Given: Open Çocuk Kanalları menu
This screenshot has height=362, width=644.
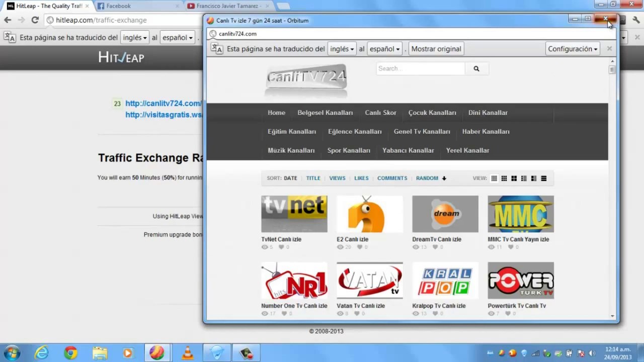Looking at the screenshot, I should 432,113.
